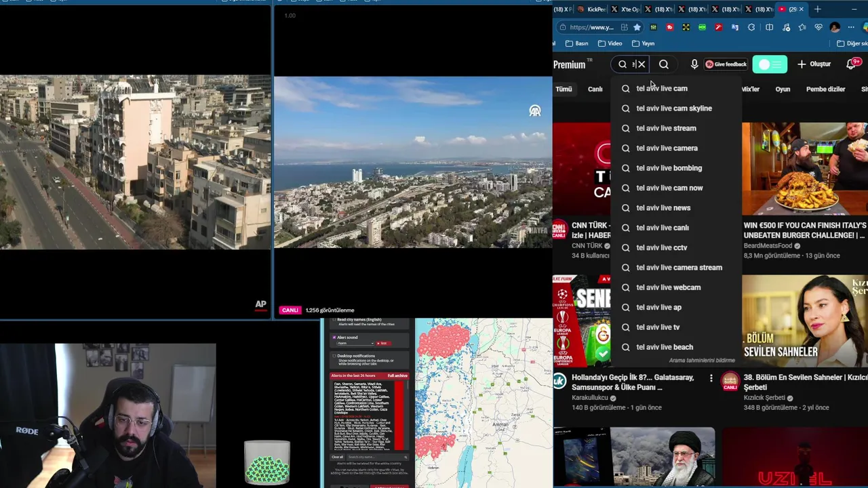Click the Amman label on alert map
This screenshot has height=488, width=868.
(x=500, y=424)
